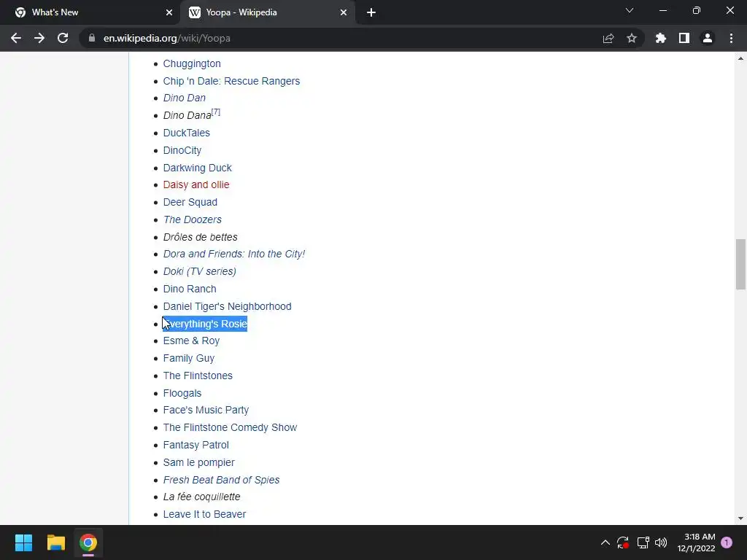Screen dimensions: 747x560
Task: Open the Windows Start menu
Action: [23, 542]
